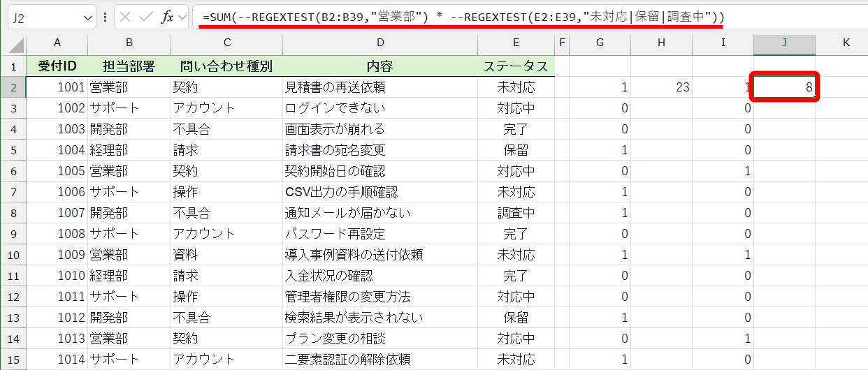This screenshot has height=370, width=868.
Task: Select row 1 header
Action: pyautogui.click(x=13, y=66)
